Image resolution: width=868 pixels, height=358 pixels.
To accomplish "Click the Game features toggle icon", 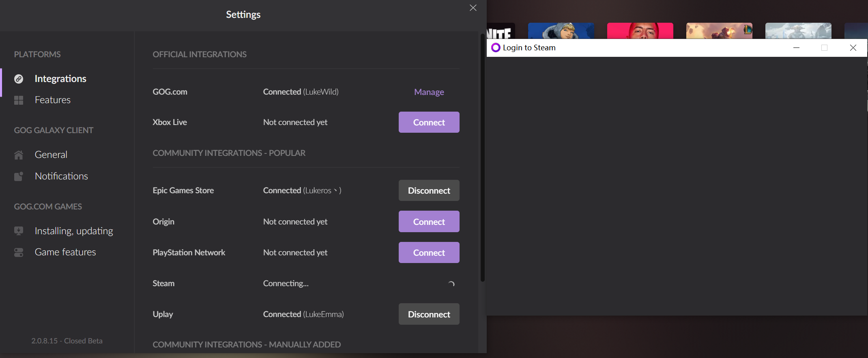I will coord(19,252).
